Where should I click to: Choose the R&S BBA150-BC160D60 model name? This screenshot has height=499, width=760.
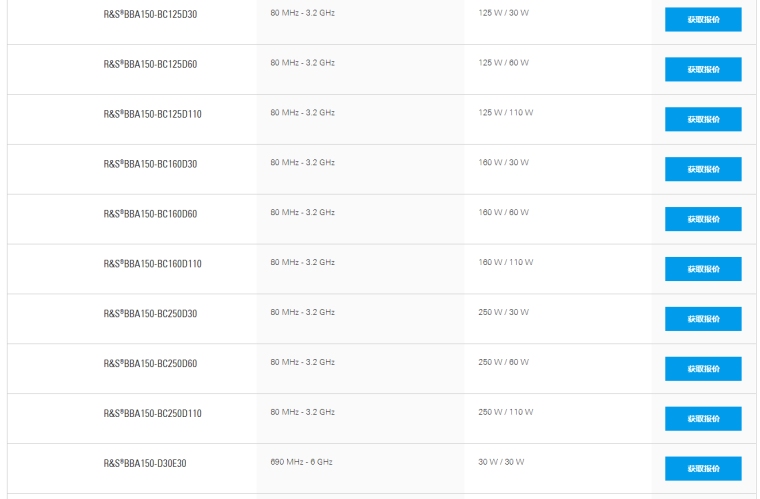click(150, 214)
